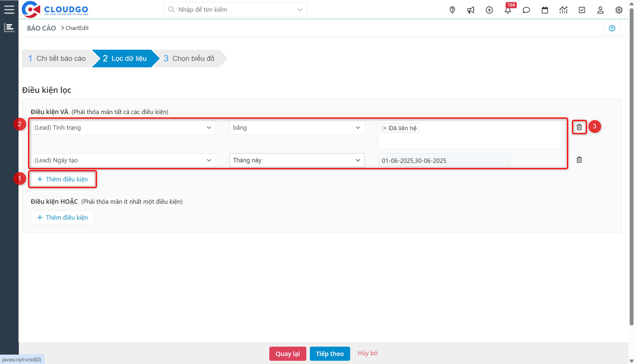Screen dimensions: 635x364
Task: Delete the (Lead) Ngày tạo condition
Action: tap(579, 160)
